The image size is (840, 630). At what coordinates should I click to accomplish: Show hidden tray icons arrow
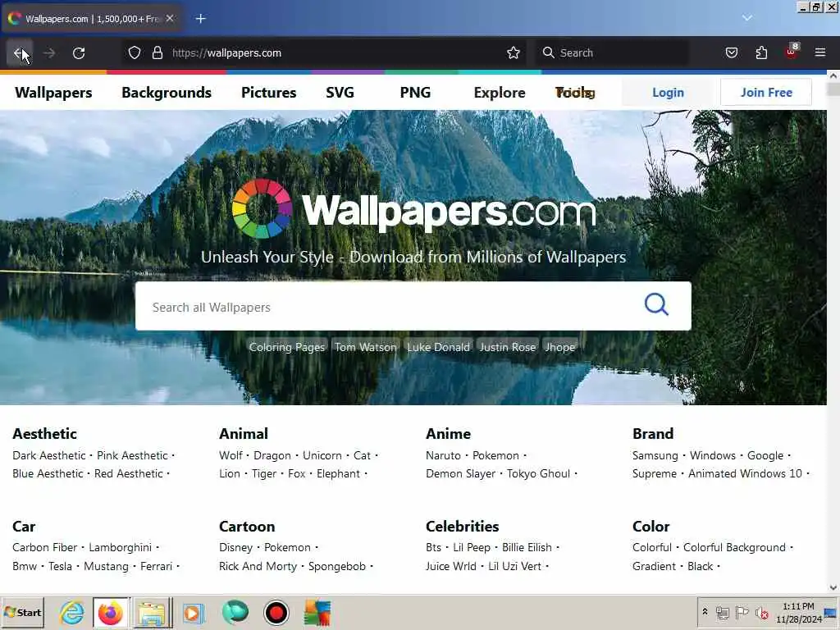pos(705,612)
